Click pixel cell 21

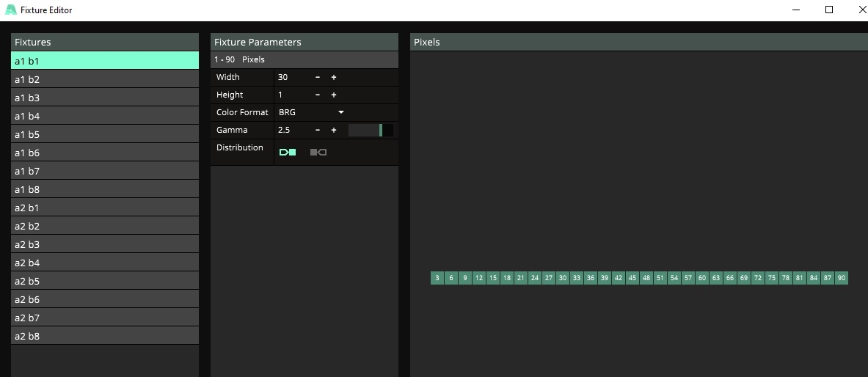(521, 278)
